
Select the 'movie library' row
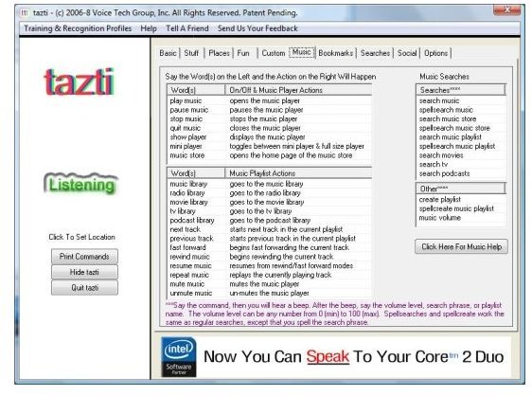click(x=270, y=202)
